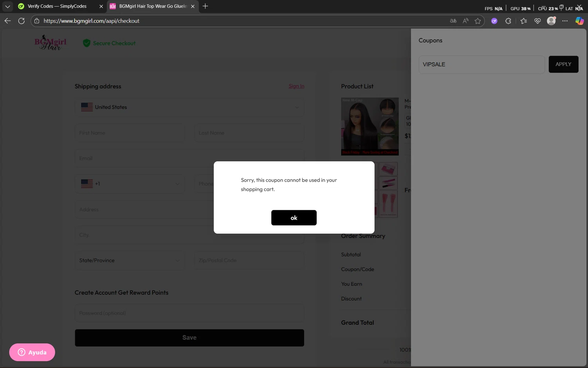Reload the checkout page
Image resolution: width=588 pixels, height=368 pixels.
(x=22, y=21)
